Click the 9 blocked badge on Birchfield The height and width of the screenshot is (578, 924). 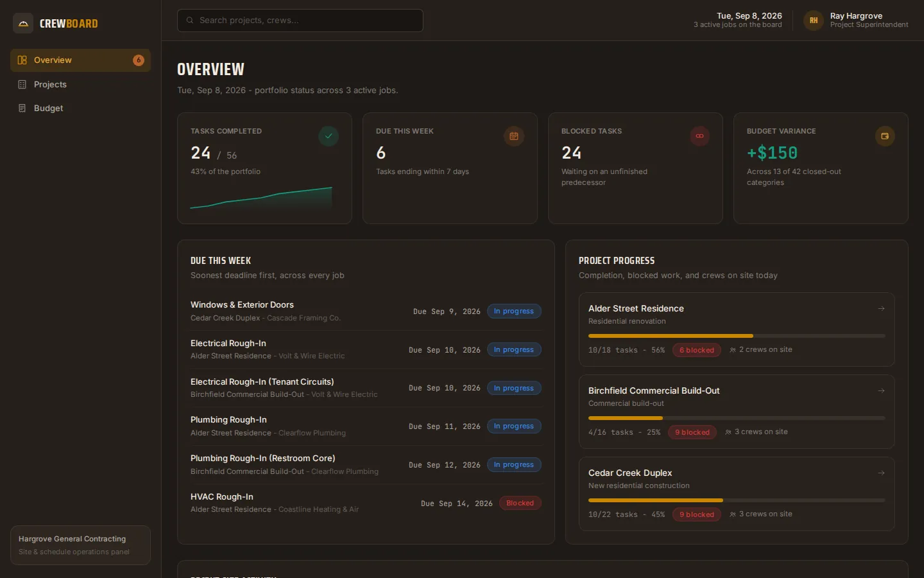tap(692, 432)
